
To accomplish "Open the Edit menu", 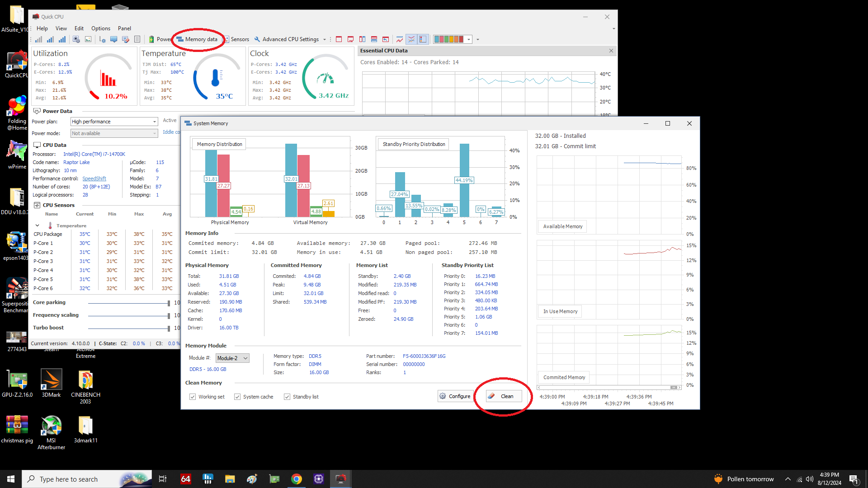I will [79, 28].
